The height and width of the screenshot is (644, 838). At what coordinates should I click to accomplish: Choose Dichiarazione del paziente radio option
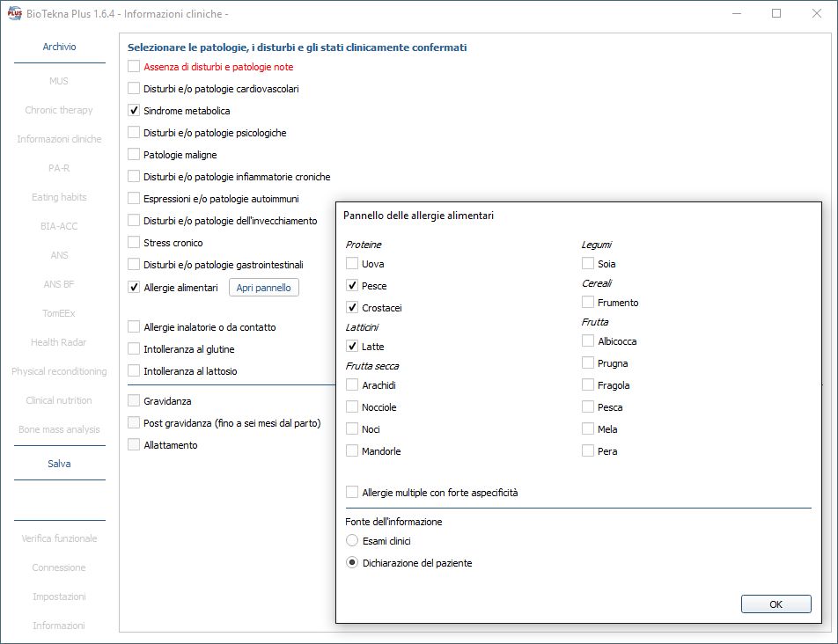[x=353, y=563]
